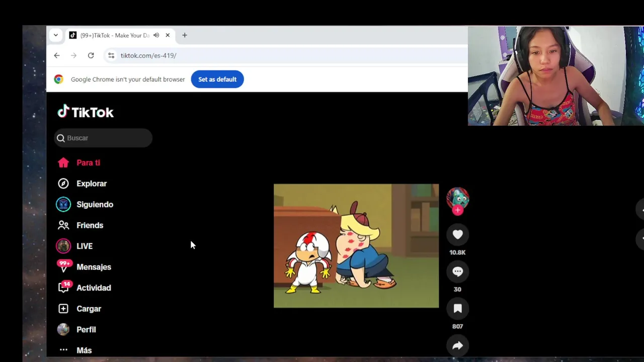The image size is (644, 362).
Task: Click the Explorar compass icon
Action: pyautogui.click(x=63, y=184)
